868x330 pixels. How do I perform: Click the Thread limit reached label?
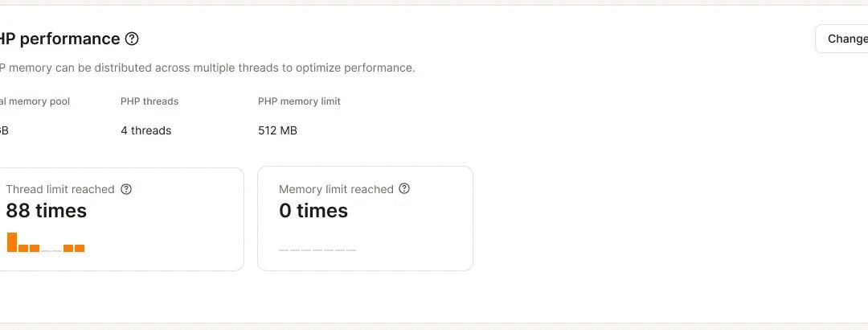(x=60, y=189)
